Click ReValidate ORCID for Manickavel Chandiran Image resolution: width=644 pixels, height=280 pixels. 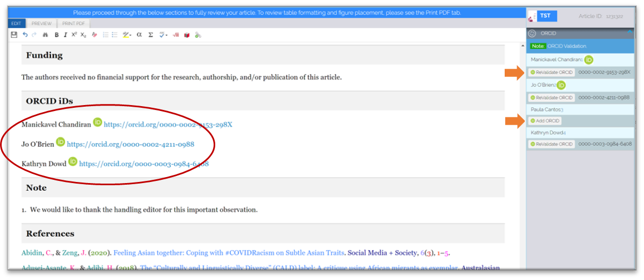pos(551,72)
